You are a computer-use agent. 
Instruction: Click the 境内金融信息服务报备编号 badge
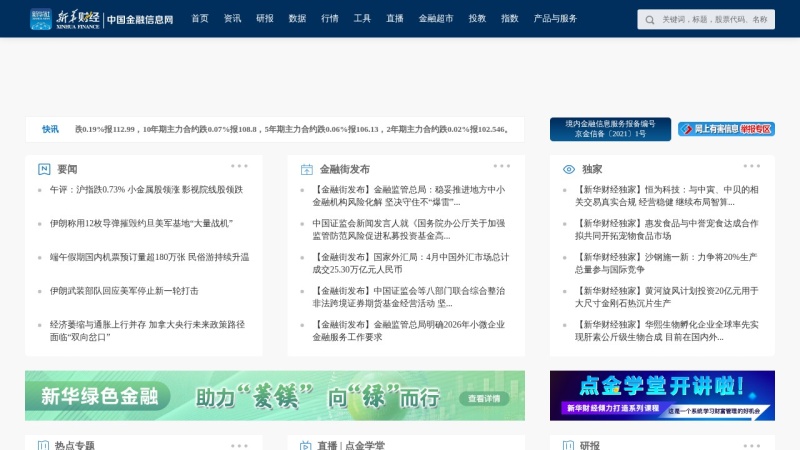(610, 129)
